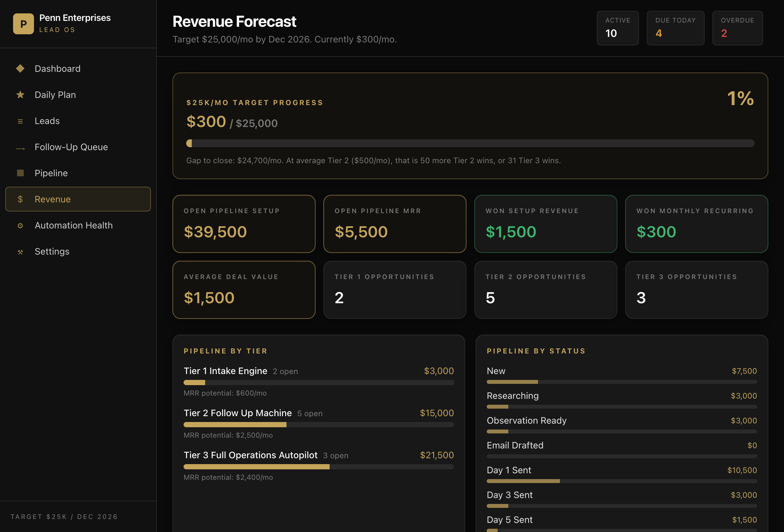Go to Daily Plan
784x532 pixels.
coord(78,95)
